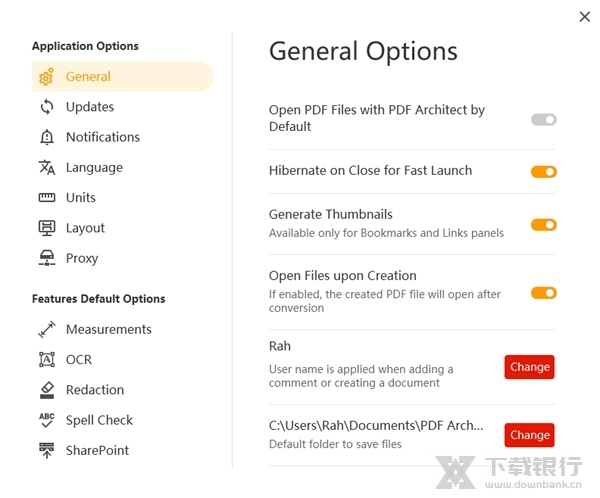This screenshot has width=600, height=498.
Task: Toggle Open Files upon Creation switch
Action: (543, 293)
